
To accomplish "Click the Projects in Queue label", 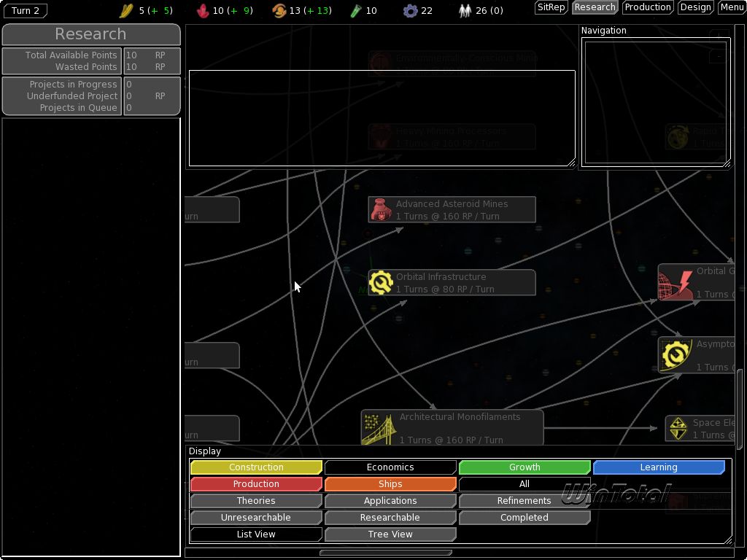I will [x=78, y=108].
